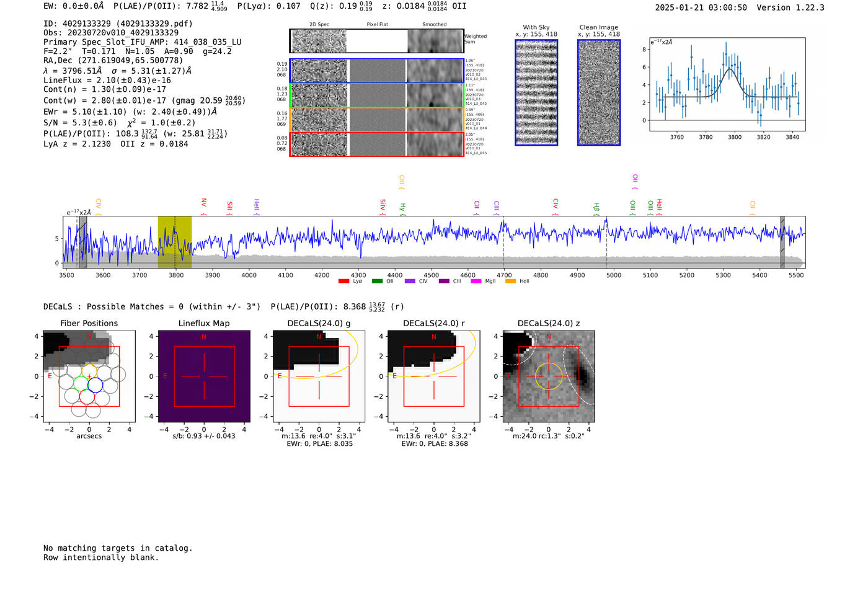Click the orange HeII legend swatch
Image resolution: width=868 pixels, height=591 pixels.
click(x=511, y=282)
